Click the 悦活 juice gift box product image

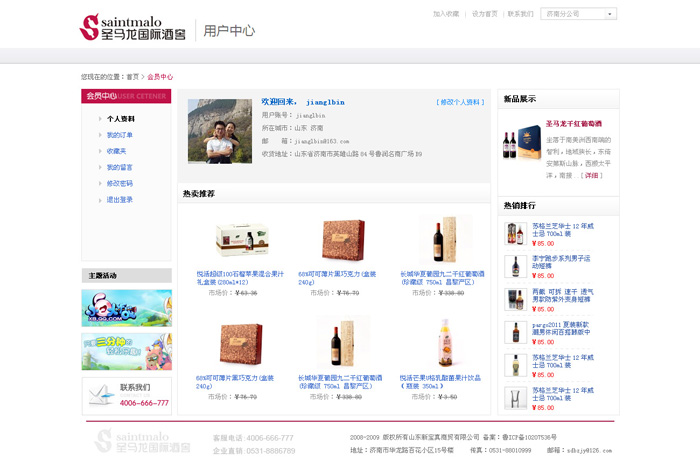[242, 240]
